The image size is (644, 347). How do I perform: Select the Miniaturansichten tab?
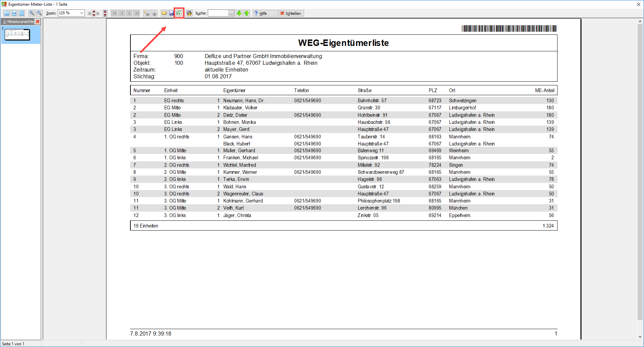point(18,22)
